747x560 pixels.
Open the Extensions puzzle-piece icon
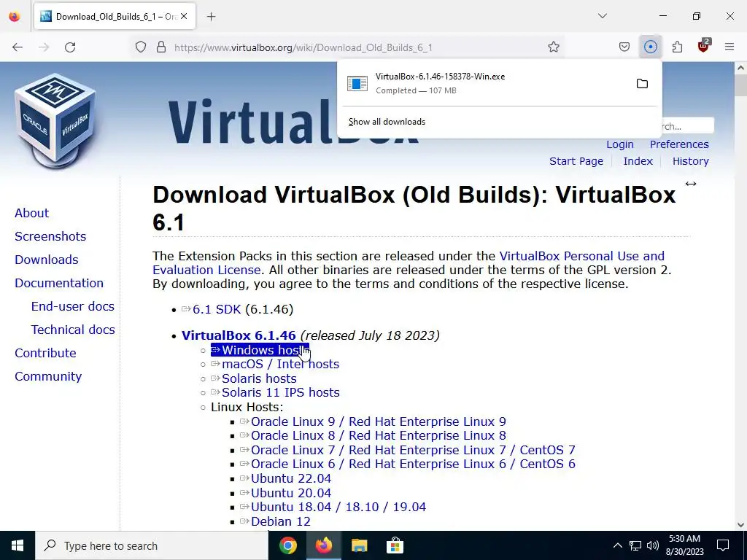[677, 47]
